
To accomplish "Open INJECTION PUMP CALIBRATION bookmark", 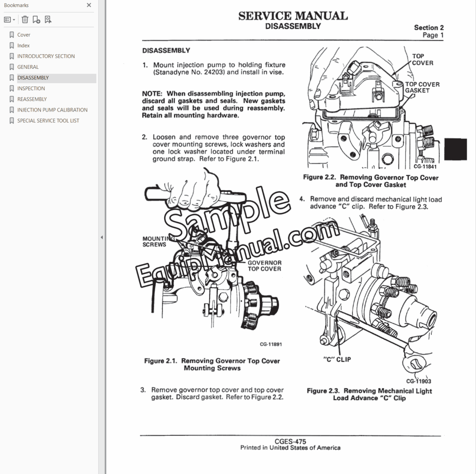I will click(x=52, y=110).
